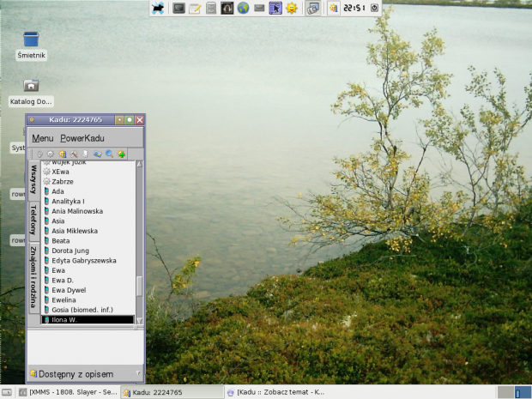Click the contact list scrollbar thumb
This screenshot has width=532, height=399.
(x=140, y=286)
